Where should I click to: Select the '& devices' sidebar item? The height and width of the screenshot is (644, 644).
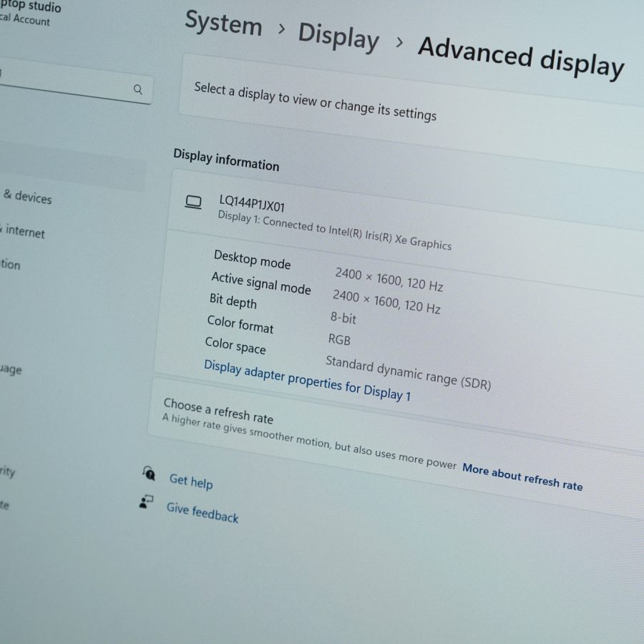27,197
